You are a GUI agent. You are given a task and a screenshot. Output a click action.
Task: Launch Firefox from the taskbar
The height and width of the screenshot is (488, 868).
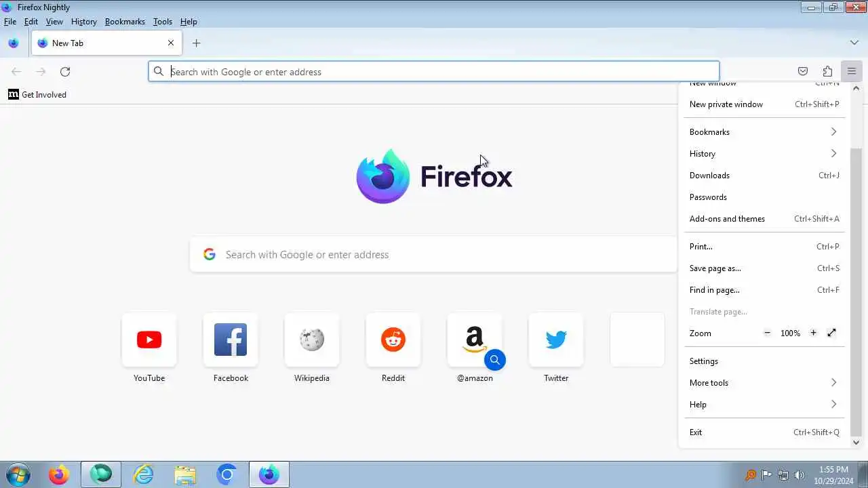tap(59, 474)
